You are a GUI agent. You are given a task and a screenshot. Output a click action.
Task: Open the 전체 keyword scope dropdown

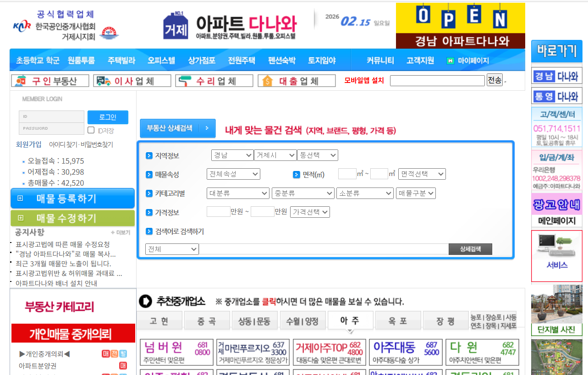tap(172, 249)
